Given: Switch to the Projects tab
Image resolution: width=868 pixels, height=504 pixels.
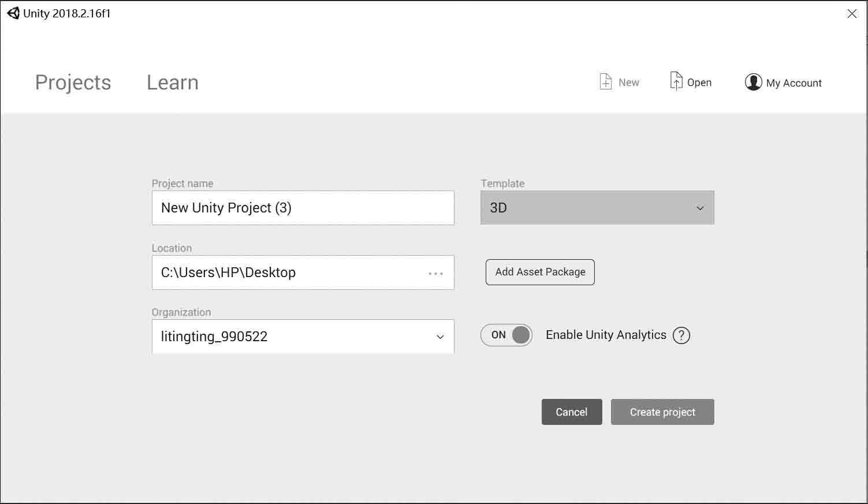Looking at the screenshot, I should (x=73, y=83).
